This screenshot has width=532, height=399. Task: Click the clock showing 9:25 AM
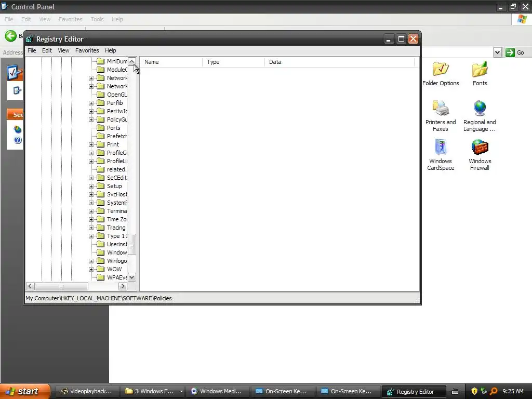(513, 391)
